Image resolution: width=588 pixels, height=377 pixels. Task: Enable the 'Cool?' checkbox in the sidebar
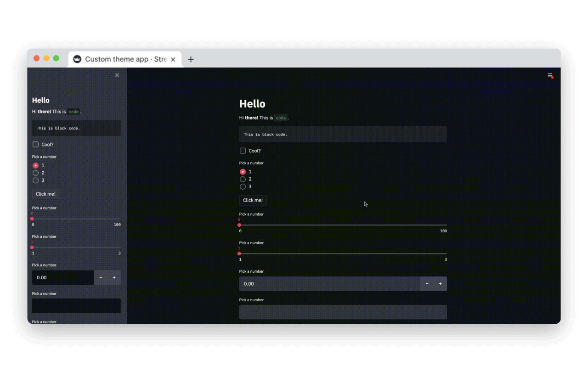point(35,144)
